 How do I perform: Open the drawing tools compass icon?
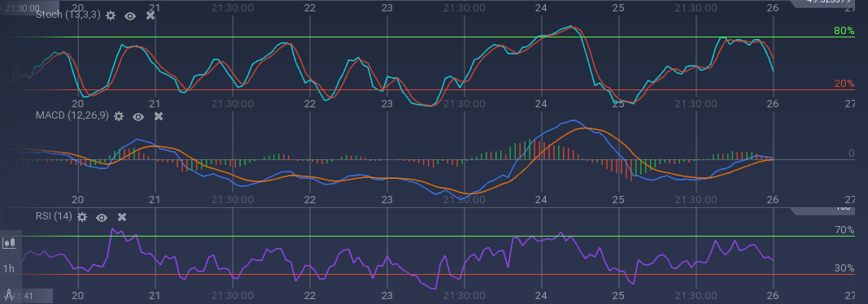pyautogui.click(x=9, y=293)
